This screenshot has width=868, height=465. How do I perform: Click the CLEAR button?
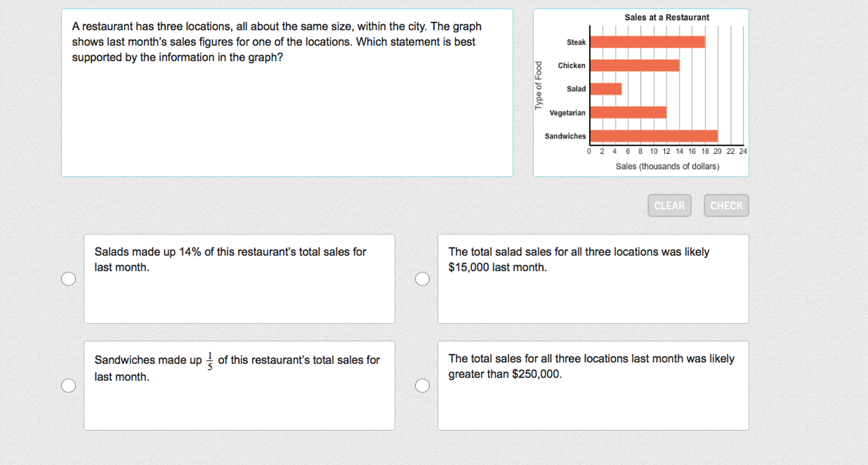[x=669, y=206]
